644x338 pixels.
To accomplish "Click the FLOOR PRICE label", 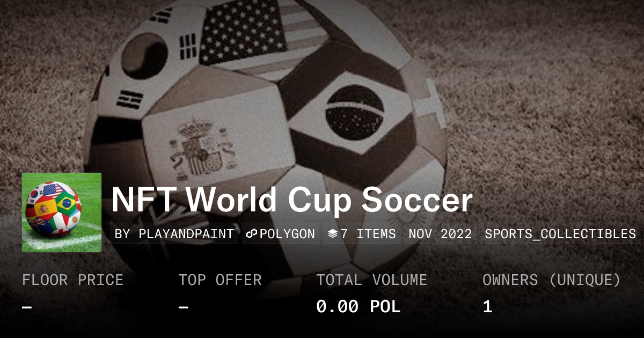I will (x=72, y=280).
